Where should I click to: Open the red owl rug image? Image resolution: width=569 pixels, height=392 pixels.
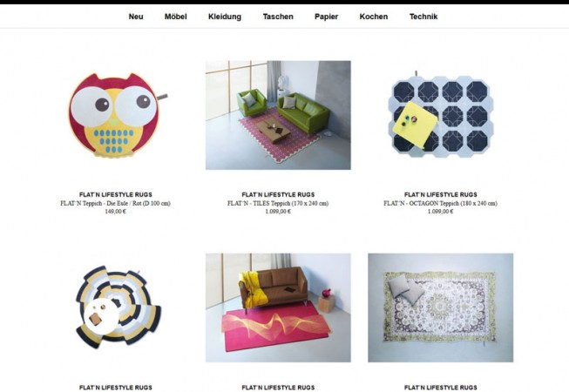(x=115, y=115)
